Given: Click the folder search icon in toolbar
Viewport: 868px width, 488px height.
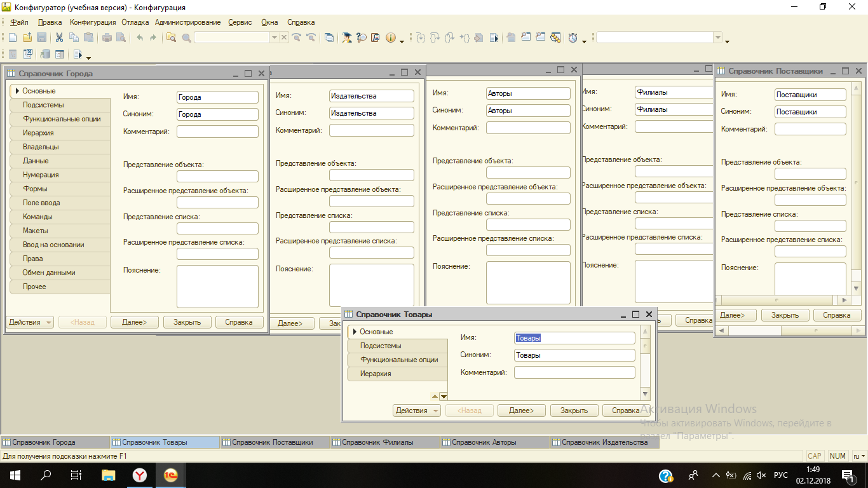Looking at the screenshot, I should pyautogui.click(x=171, y=38).
